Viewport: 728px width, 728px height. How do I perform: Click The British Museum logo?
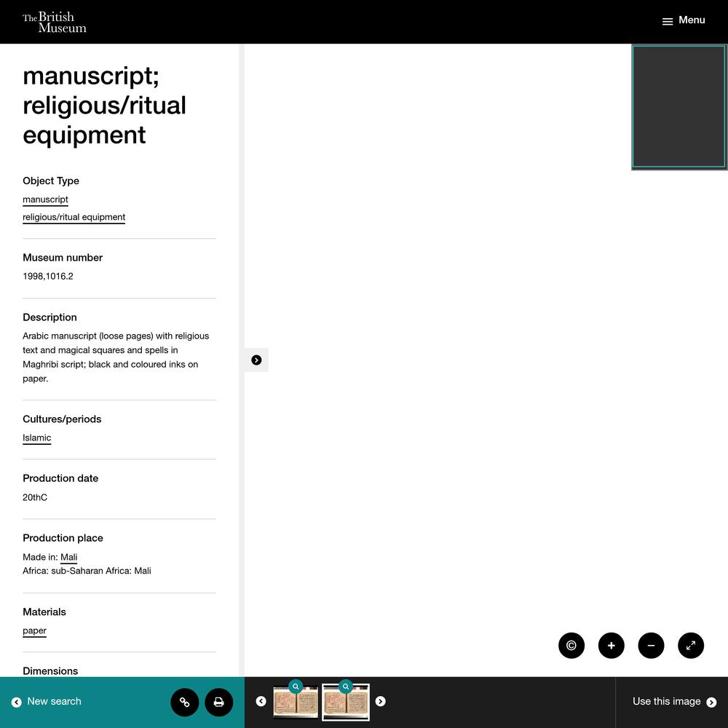click(55, 22)
